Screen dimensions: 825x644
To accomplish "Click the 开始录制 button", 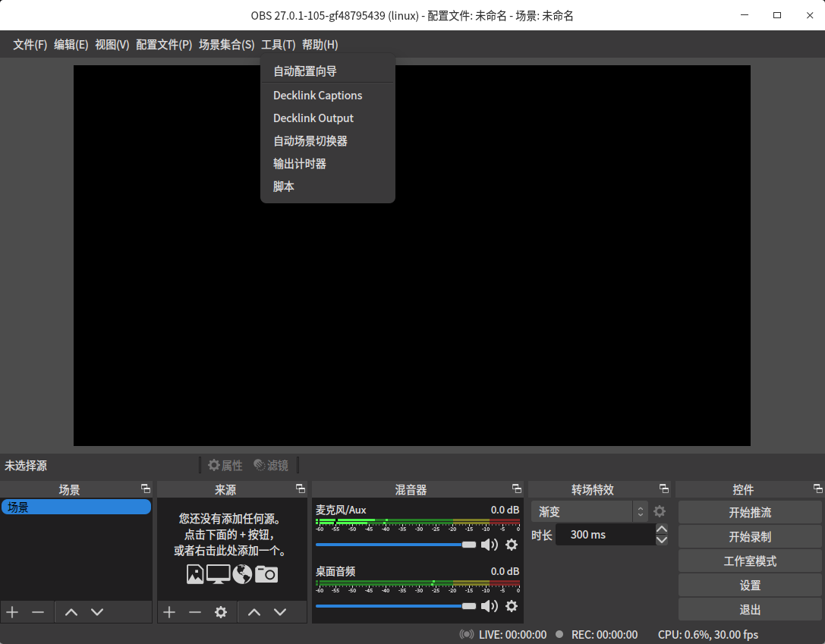I will tap(750, 537).
